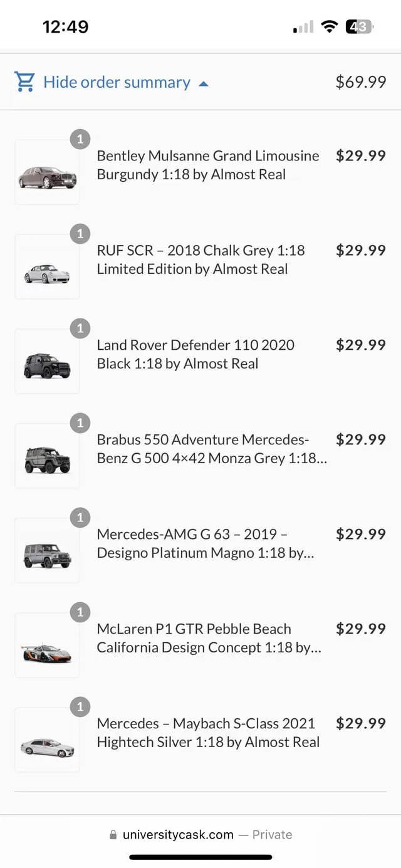Tap the universitycask.com address text

(x=178, y=835)
